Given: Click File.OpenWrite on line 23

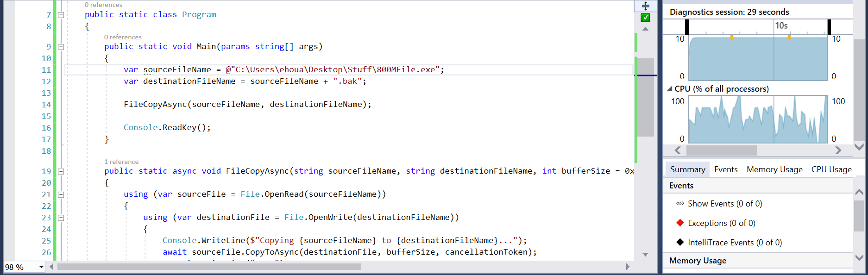Looking at the screenshot, I should (x=318, y=217).
